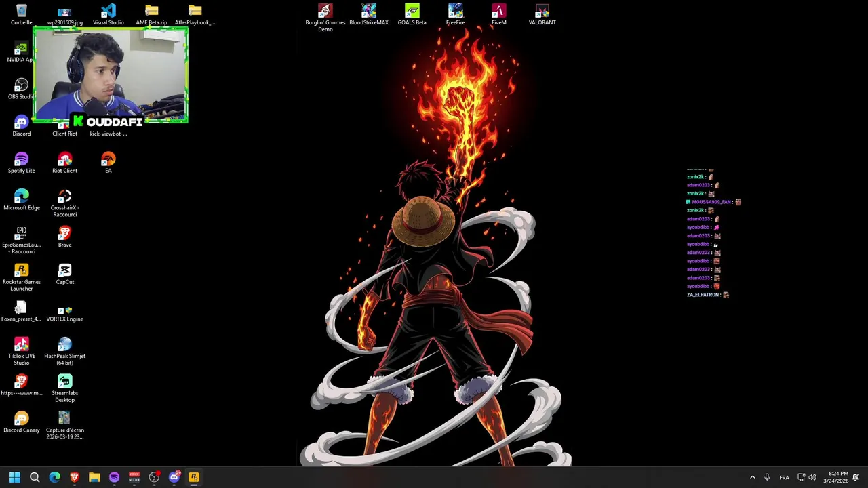Image resolution: width=868 pixels, height=488 pixels.
Task: Open the Windows Start menu
Action: point(14,477)
